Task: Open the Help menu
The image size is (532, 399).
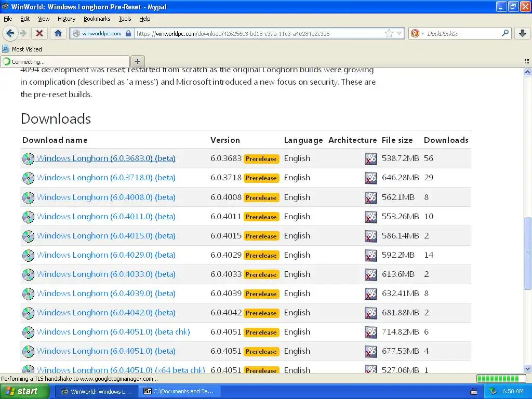Action: coord(144,19)
